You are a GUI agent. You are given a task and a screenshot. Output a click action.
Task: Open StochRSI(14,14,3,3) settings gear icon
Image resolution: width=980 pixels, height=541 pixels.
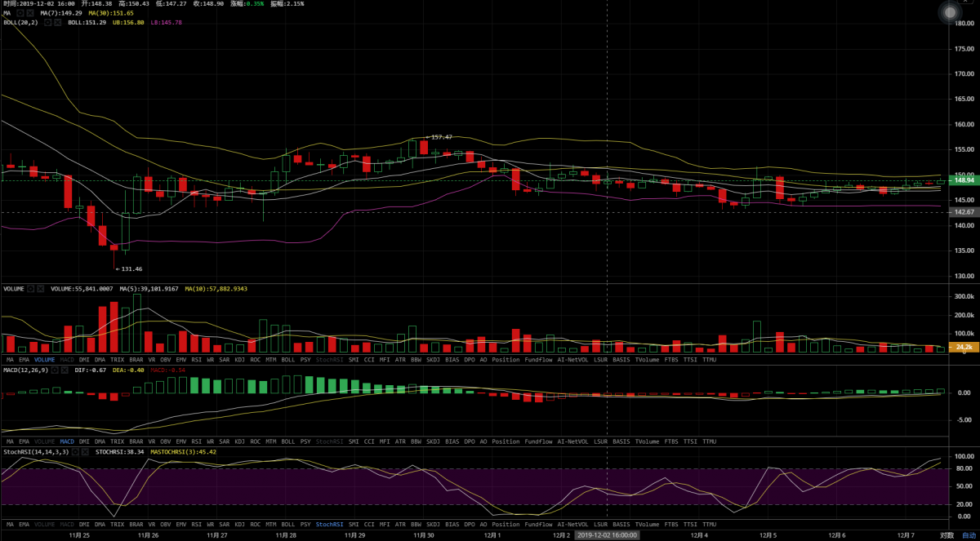76,450
